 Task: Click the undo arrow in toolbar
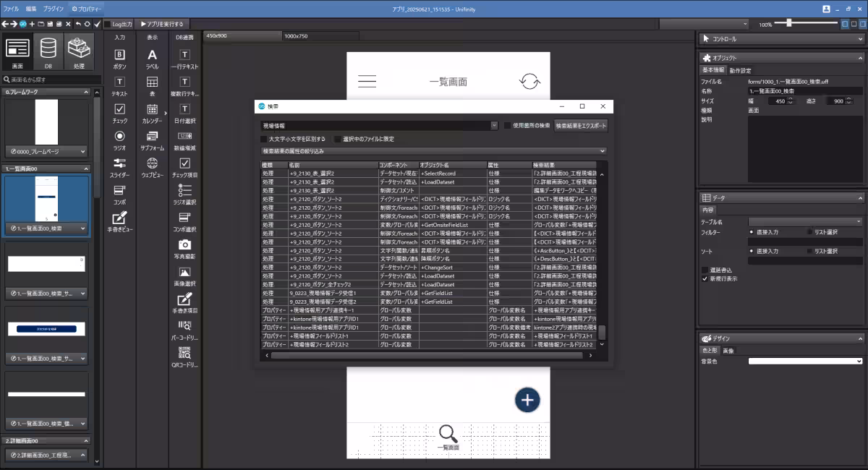(x=77, y=24)
